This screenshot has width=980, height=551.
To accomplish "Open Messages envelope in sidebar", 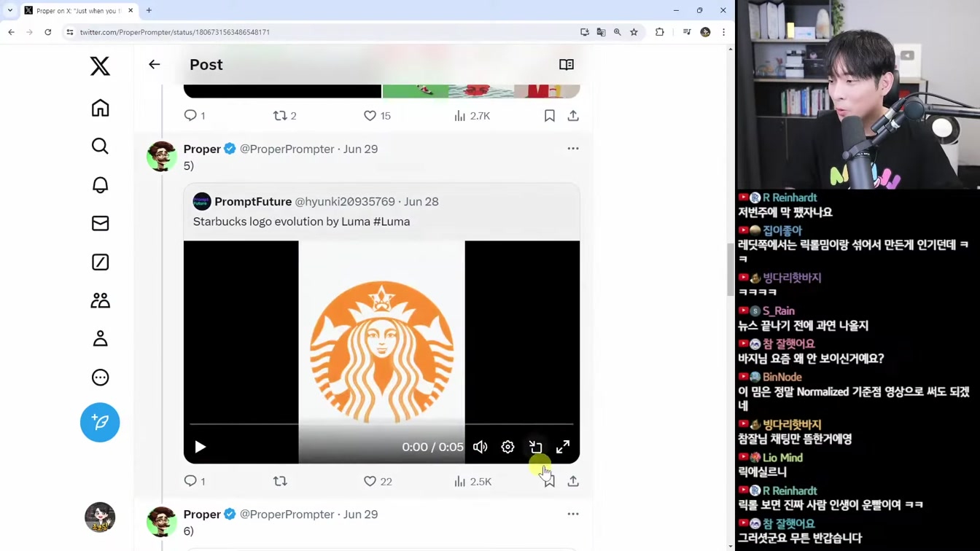I will [x=100, y=224].
